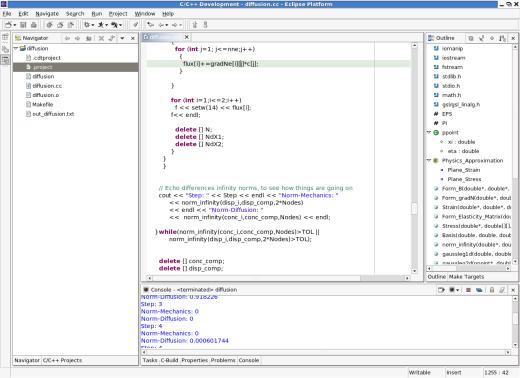Click the hide fields icon in Outline header
The image size is (520, 378).
click(x=471, y=38)
